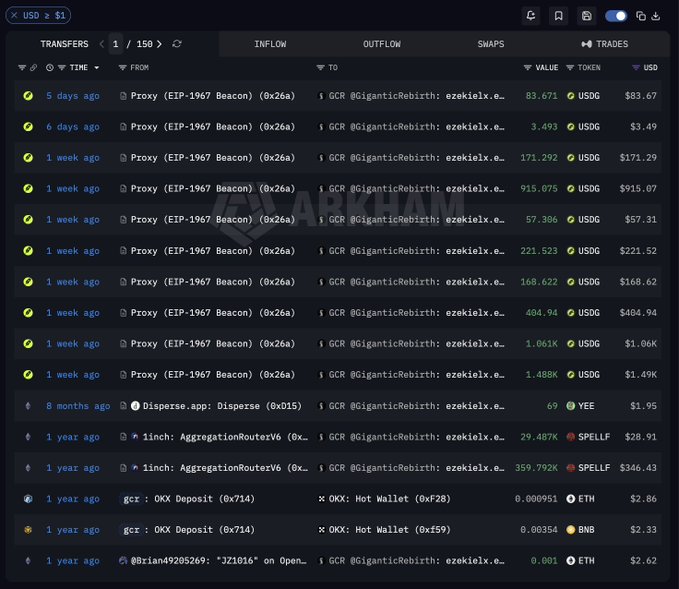Click value 0.00354 on BNB row
The width and height of the screenshot is (679, 589).
coord(539,530)
